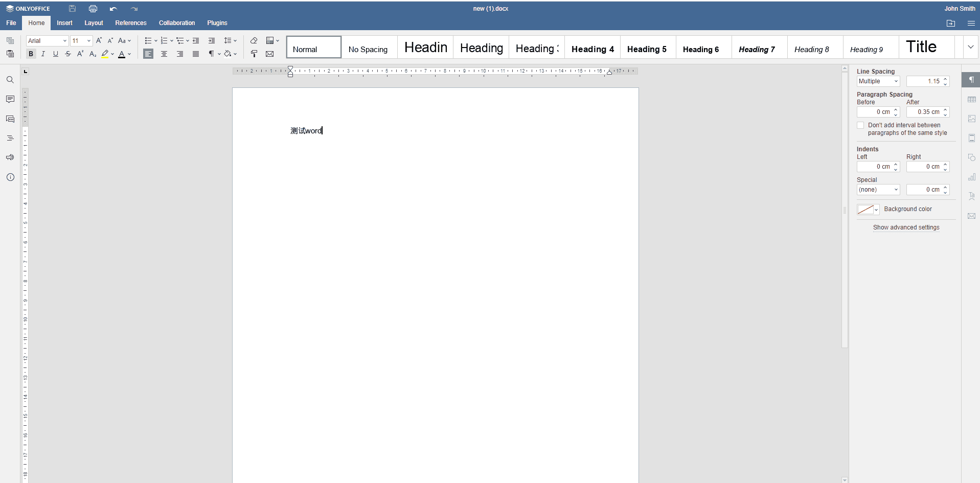Open the Arial font name dropdown
Screen dimensions: 980x483
coord(65,41)
